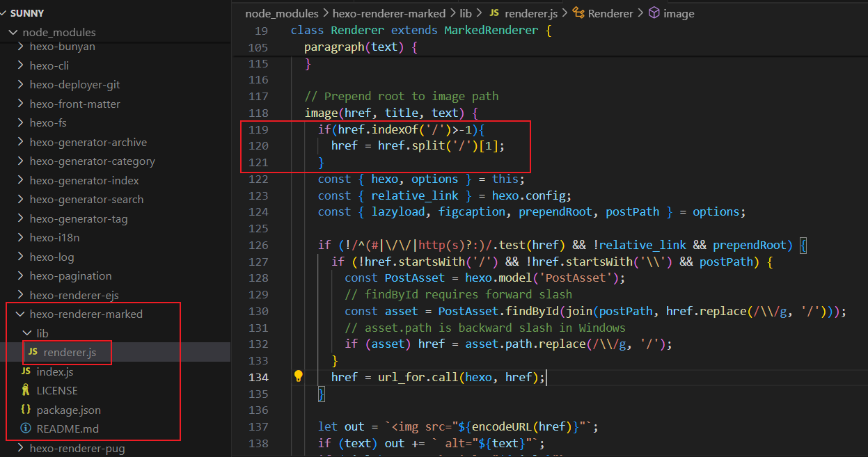This screenshot has width=868, height=457.
Task: Click 'url_for.call' on line 134
Action: [418, 377]
